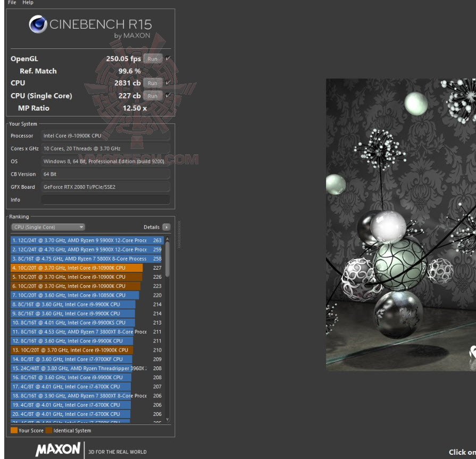
Task: Select rank 17 i7-6700K entry
Action: pos(87,386)
